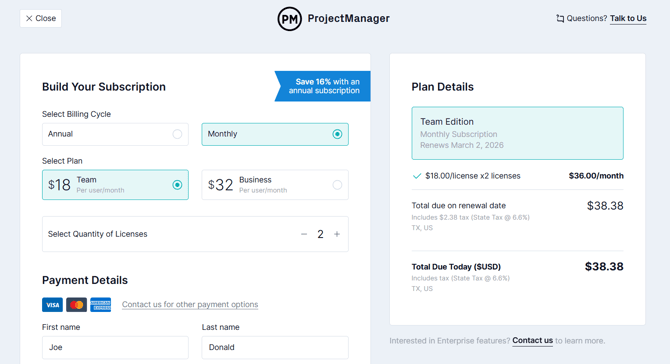The height and width of the screenshot is (364, 670).
Task: Decrease license quantity with minus icon
Action: (x=304, y=234)
